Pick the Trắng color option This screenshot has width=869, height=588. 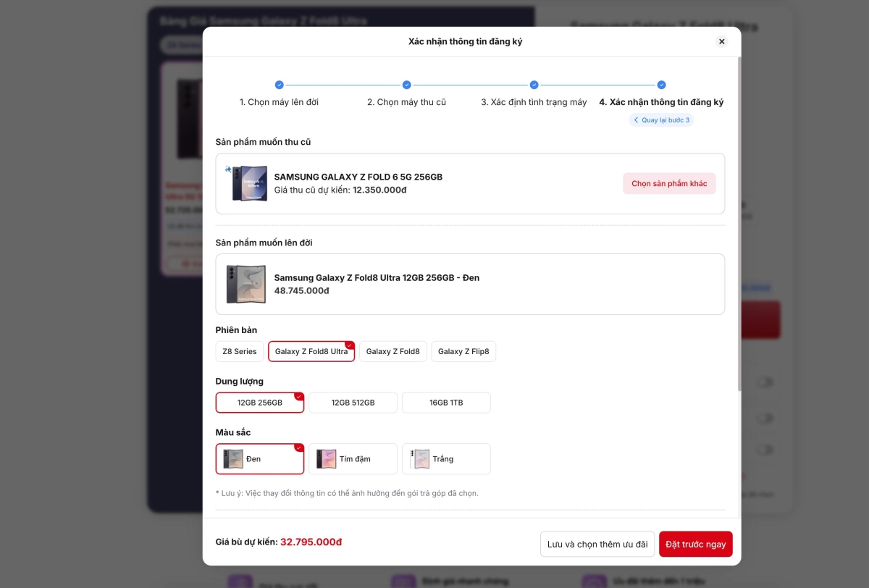click(x=446, y=459)
